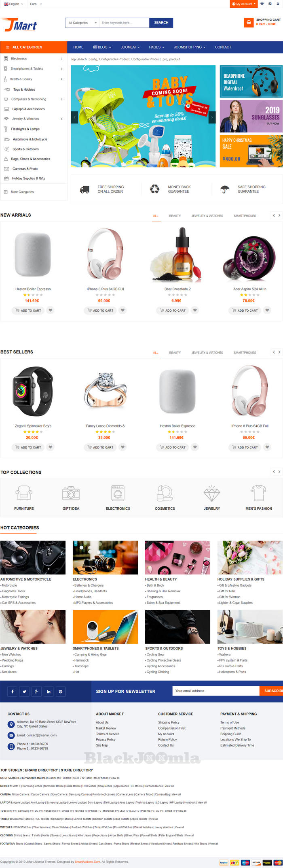
Task: Click the Search button
Action: pyautogui.click(x=161, y=23)
